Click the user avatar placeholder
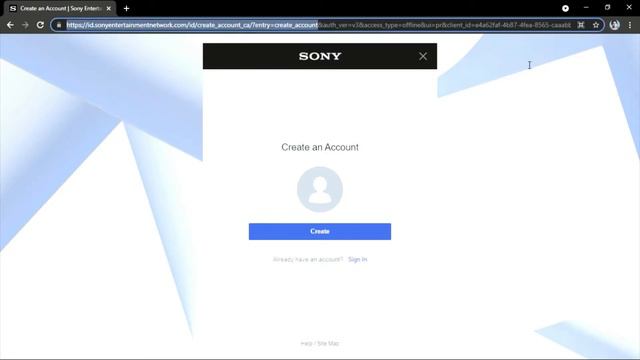 tap(320, 189)
